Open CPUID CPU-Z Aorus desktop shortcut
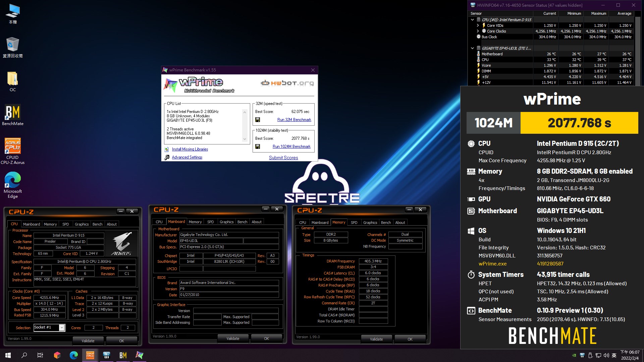 click(x=13, y=151)
